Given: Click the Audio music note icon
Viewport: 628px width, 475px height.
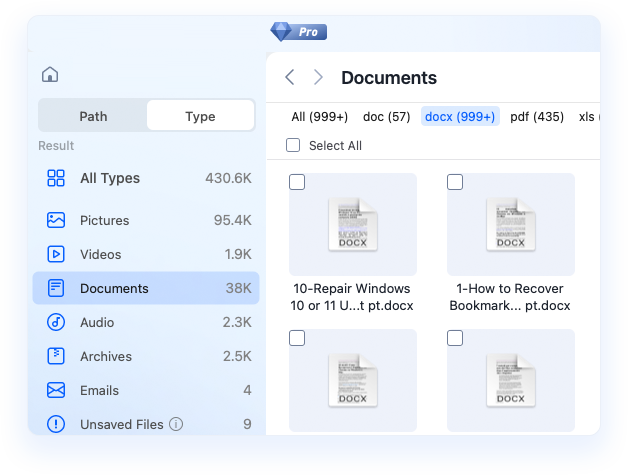Looking at the screenshot, I should point(56,322).
